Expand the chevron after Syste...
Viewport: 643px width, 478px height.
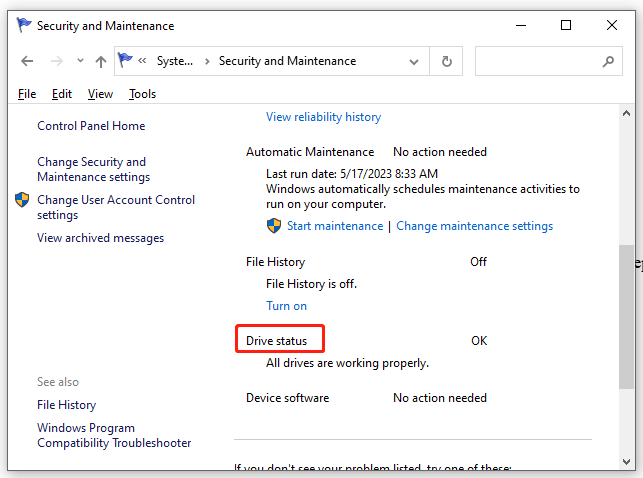point(207,61)
